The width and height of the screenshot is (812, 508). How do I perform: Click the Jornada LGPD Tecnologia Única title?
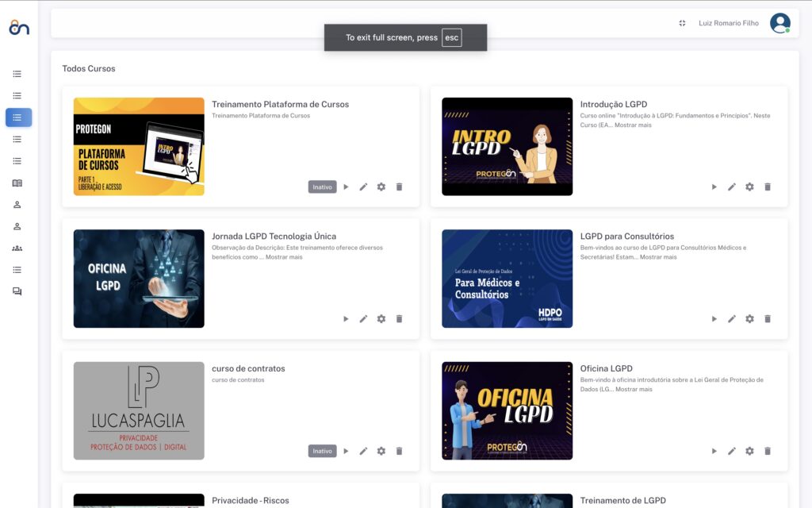tap(274, 237)
